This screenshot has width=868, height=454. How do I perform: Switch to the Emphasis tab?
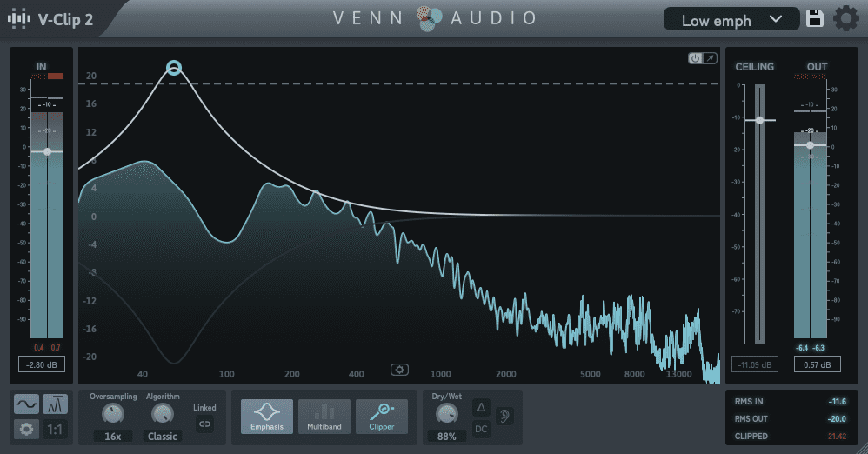click(x=266, y=417)
